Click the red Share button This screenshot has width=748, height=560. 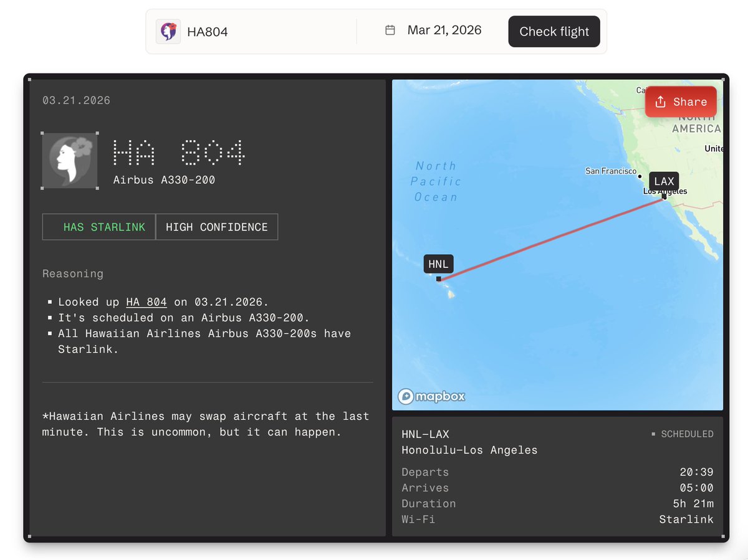tap(681, 102)
